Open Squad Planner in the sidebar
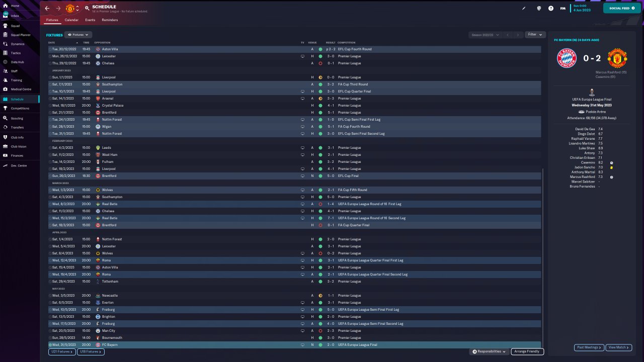This screenshot has width=644, height=362. pos(21,35)
